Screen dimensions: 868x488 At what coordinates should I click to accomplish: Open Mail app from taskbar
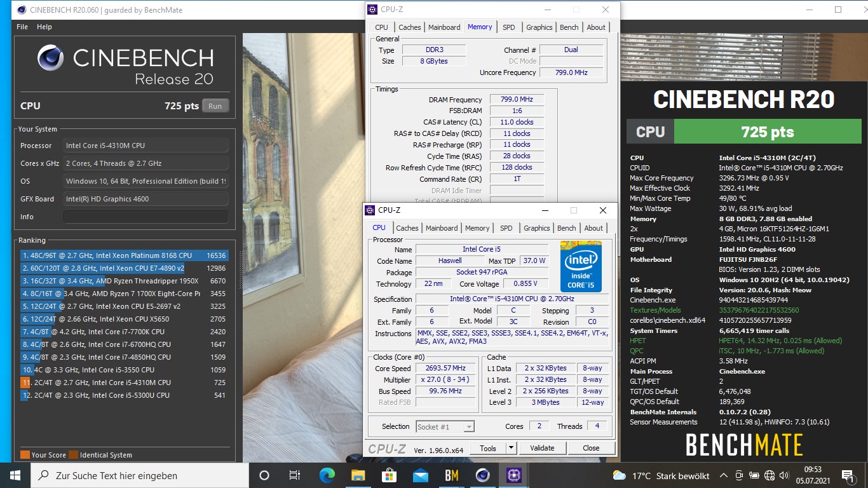pyautogui.click(x=420, y=475)
